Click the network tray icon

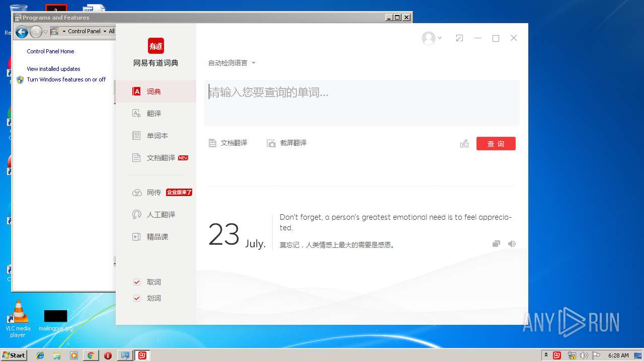pyautogui.click(x=572, y=355)
